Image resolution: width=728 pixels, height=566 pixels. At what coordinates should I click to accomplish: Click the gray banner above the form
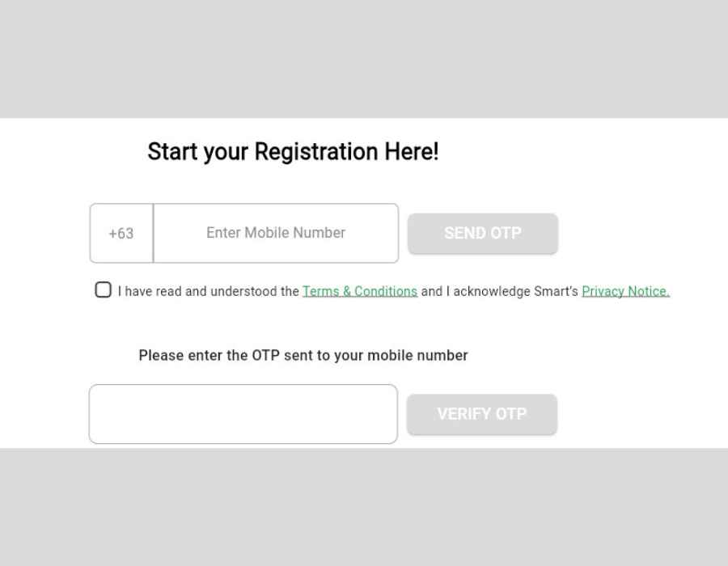[364, 58]
